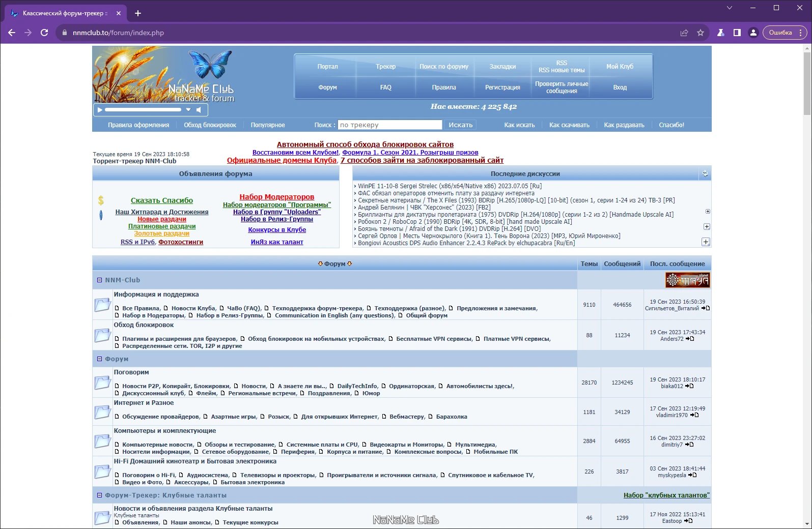Open folder icon for Информация и поддержка
The image size is (812, 529).
pyautogui.click(x=102, y=305)
